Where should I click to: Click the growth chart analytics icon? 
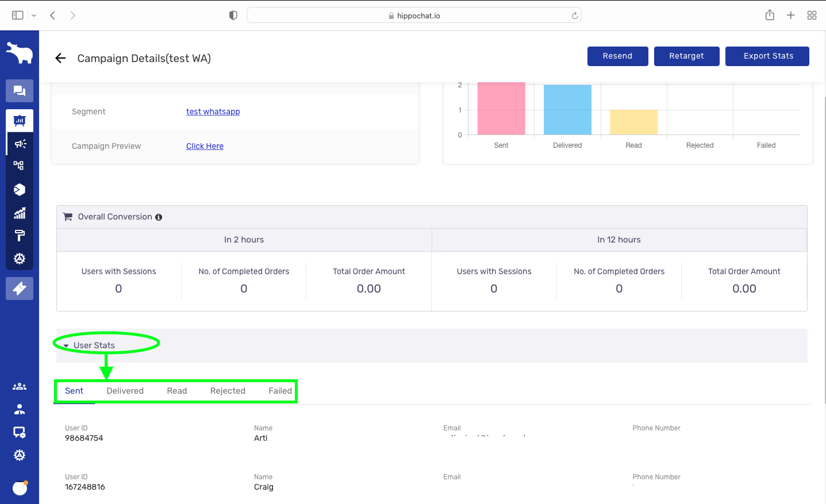pos(20,213)
